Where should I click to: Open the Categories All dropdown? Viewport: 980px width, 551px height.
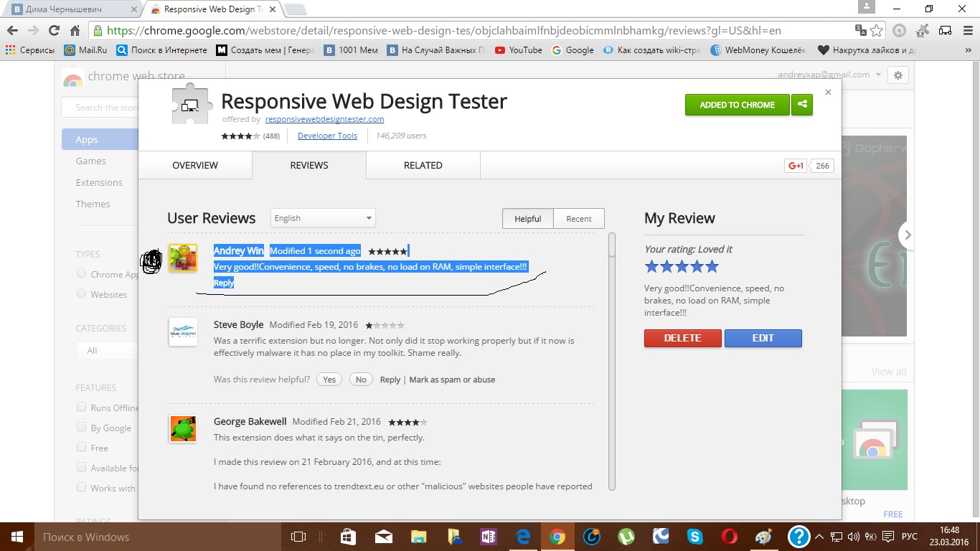point(108,350)
